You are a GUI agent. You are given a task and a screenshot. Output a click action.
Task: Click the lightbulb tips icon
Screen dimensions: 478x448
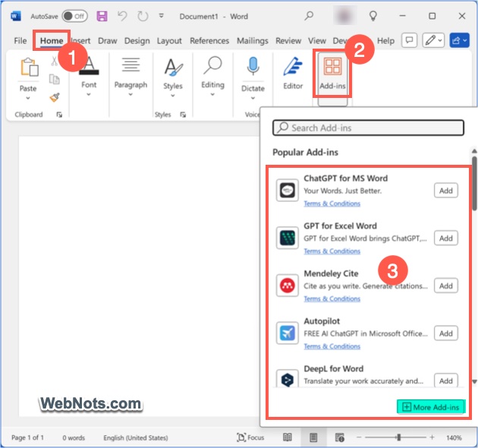[373, 16]
